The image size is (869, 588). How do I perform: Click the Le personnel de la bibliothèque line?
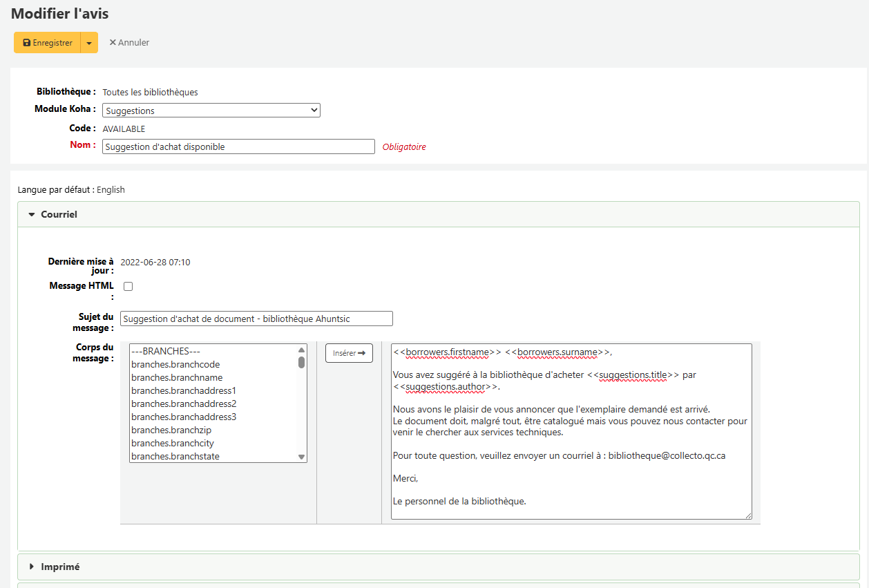pos(459,501)
